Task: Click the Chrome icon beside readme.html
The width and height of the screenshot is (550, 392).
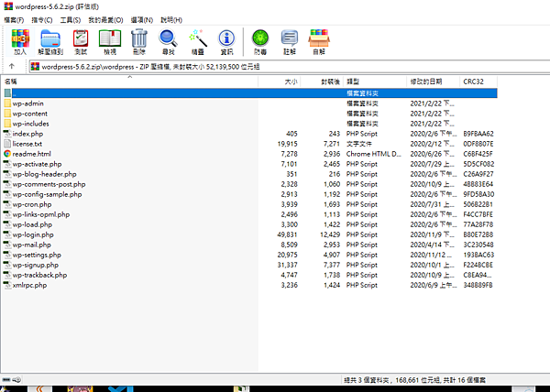Action: [7, 154]
